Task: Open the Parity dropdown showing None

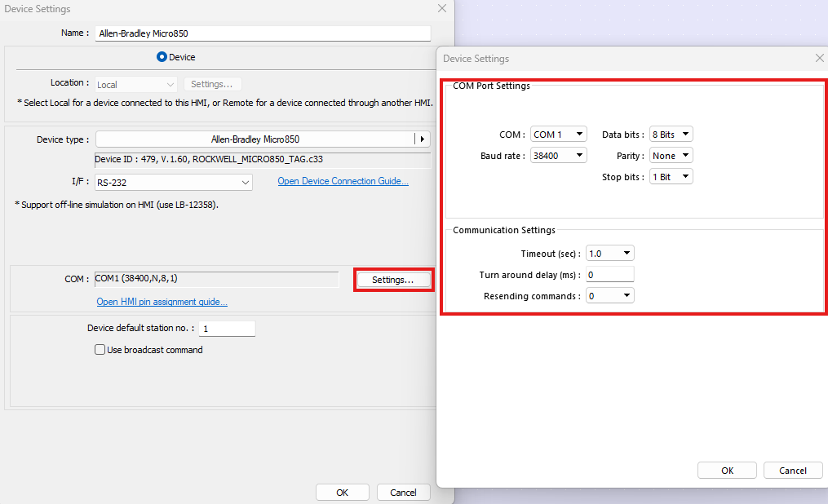Action: click(671, 155)
